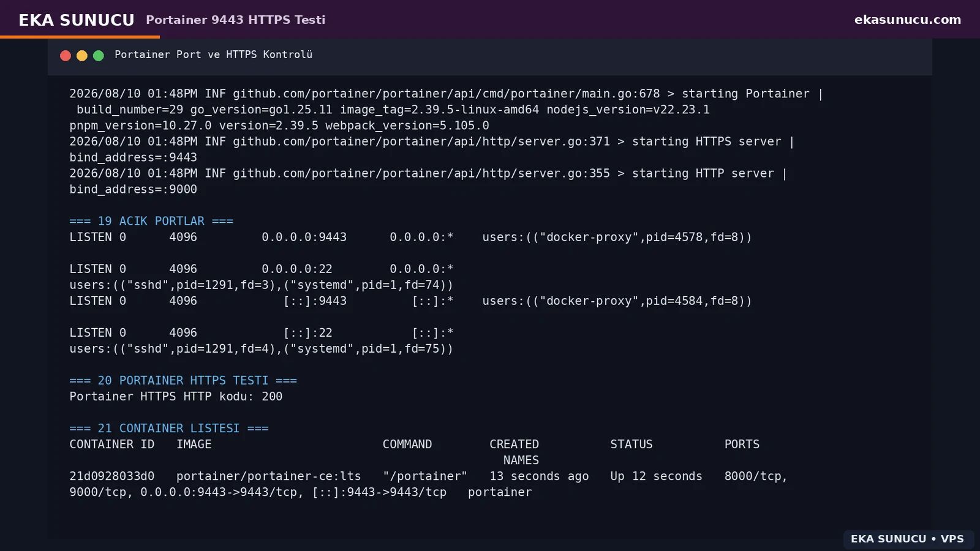Click the pnpm_version=10.27.0 log line

pos(279,126)
